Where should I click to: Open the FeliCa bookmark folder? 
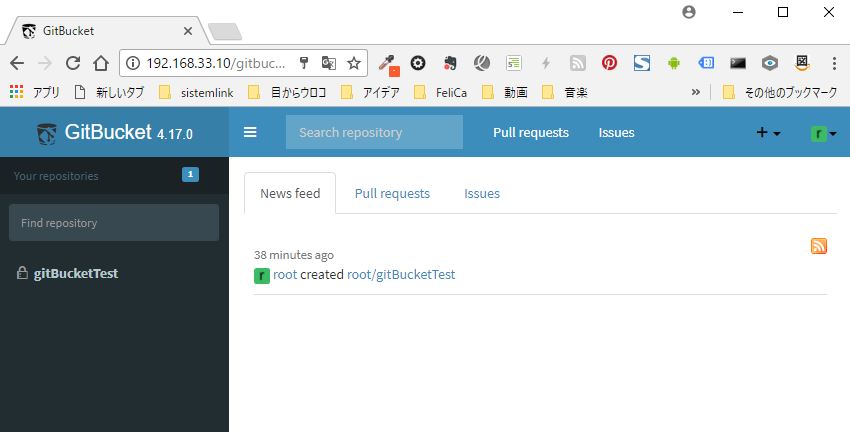click(440, 93)
